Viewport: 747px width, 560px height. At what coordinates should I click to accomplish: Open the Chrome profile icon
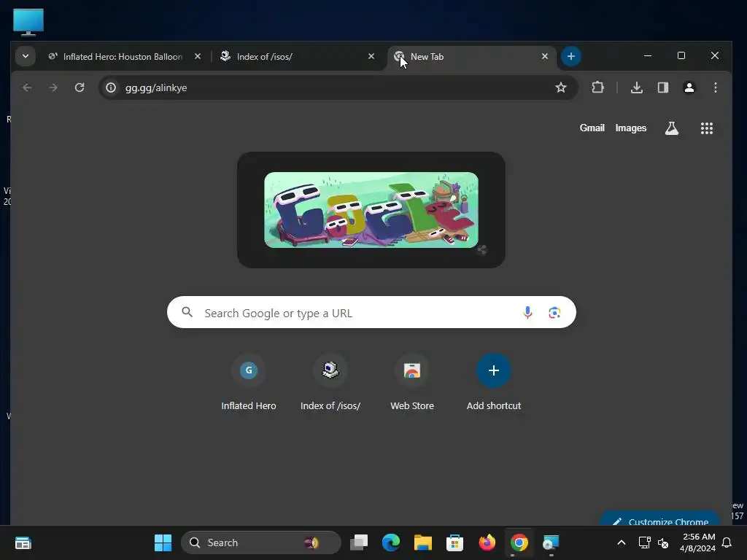[x=689, y=87]
